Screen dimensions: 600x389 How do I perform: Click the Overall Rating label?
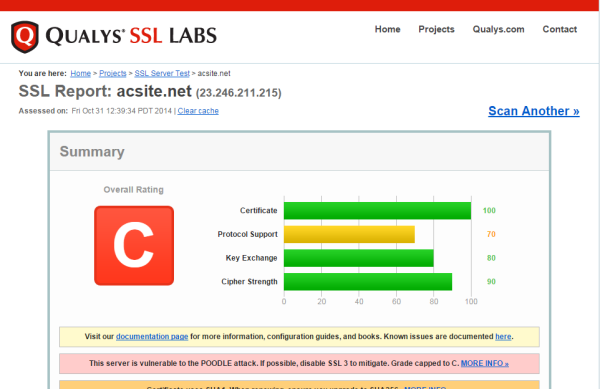[x=134, y=190]
